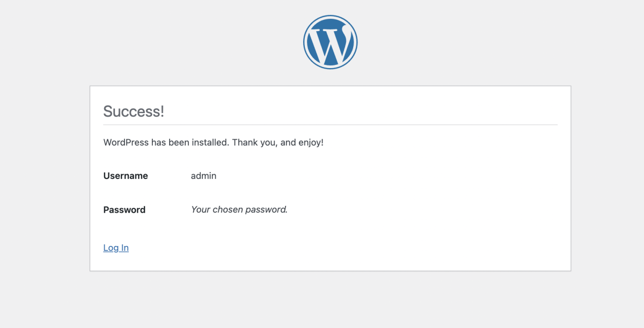The image size is (644, 328).
Task: Click the blue ring of the WordPress logo
Action: [330, 17]
